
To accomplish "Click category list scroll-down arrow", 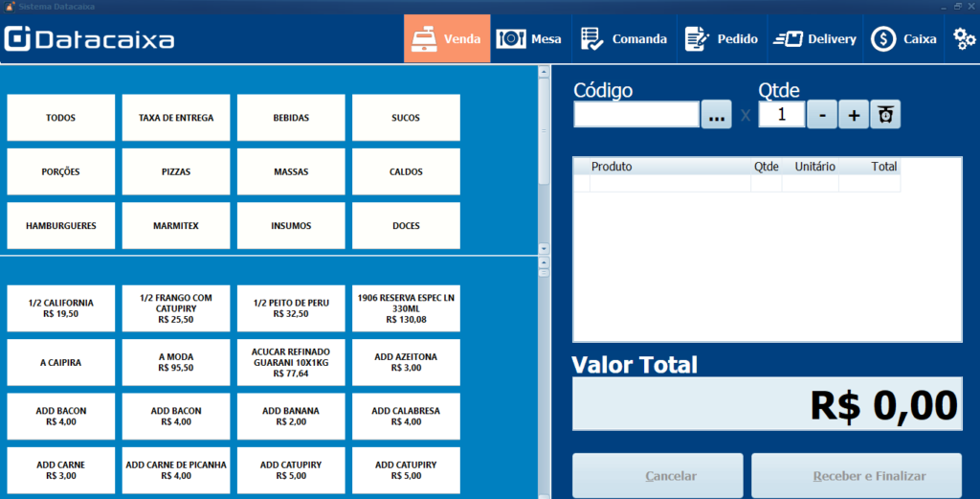I will pos(544,248).
